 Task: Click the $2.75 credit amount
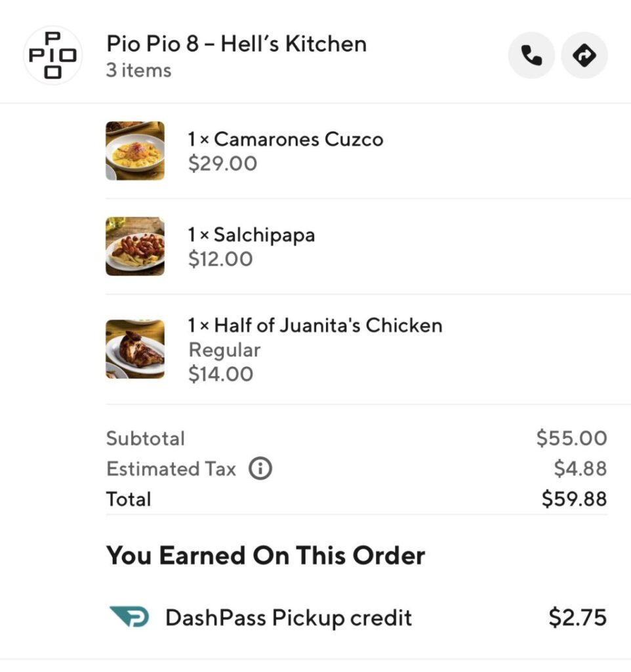(577, 618)
